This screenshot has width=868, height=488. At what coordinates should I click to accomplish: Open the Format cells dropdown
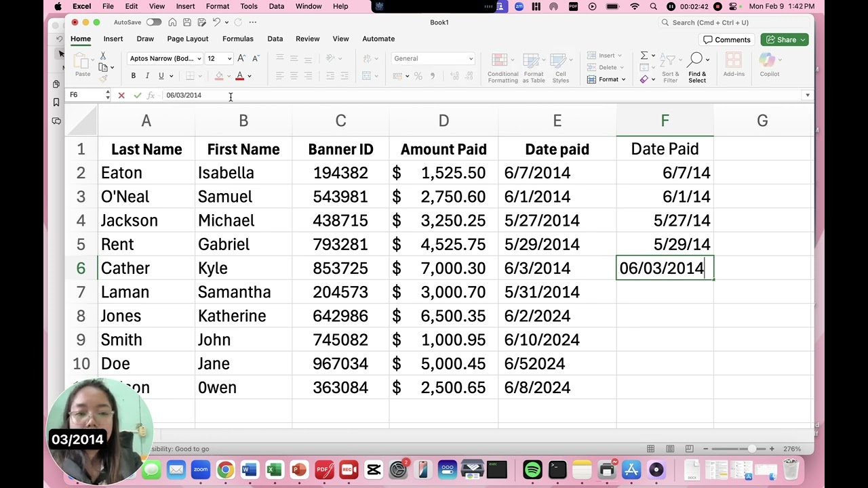(607, 79)
